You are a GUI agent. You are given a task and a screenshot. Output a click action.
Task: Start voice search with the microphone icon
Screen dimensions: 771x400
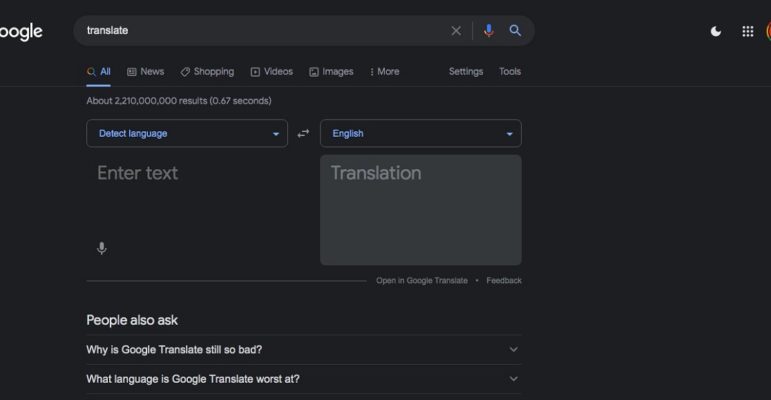click(488, 31)
